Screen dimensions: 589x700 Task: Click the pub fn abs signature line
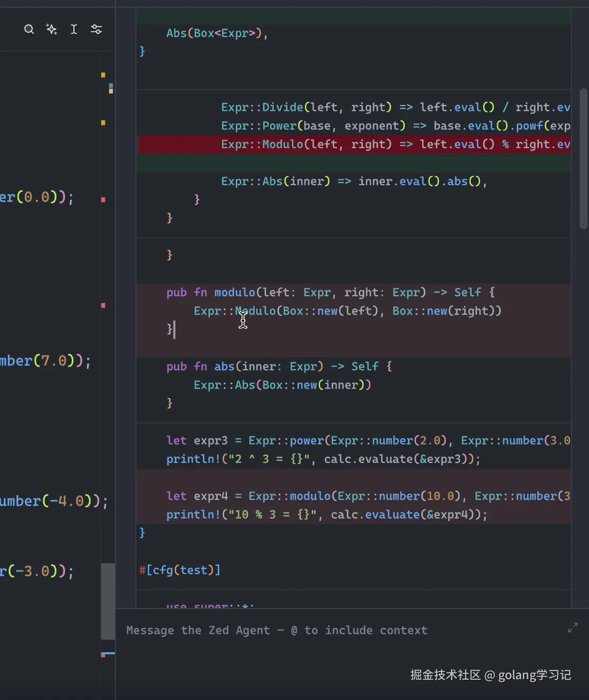tap(279, 366)
